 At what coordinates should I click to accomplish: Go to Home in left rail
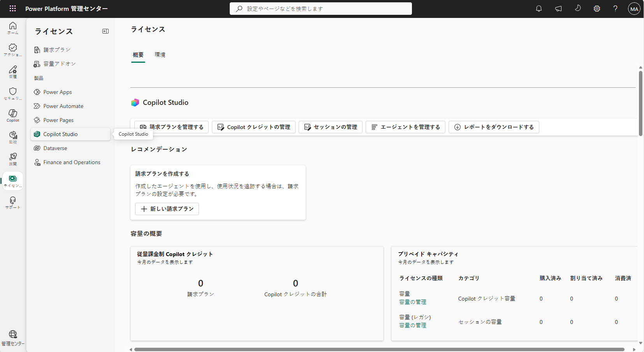coord(13,28)
